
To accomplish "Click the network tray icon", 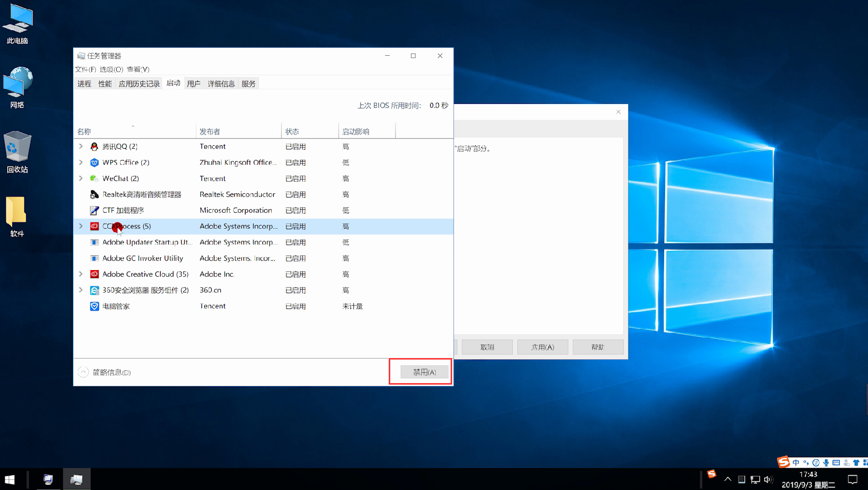I will (x=755, y=479).
